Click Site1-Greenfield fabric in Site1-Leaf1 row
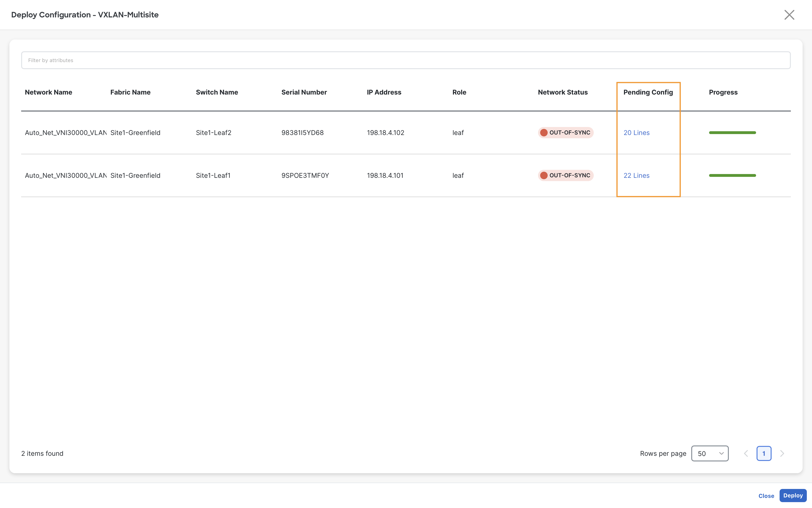The width and height of the screenshot is (812, 508). tap(135, 175)
